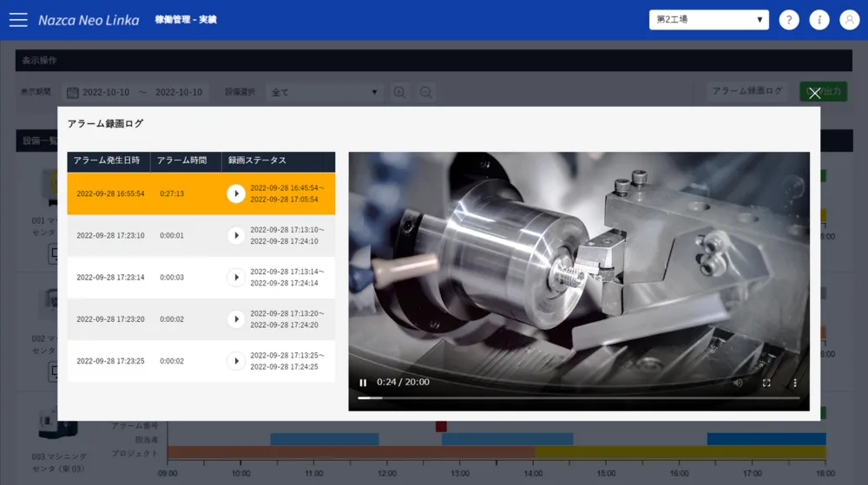Click the help question mark icon
868x485 pixels.
(788, 20)
